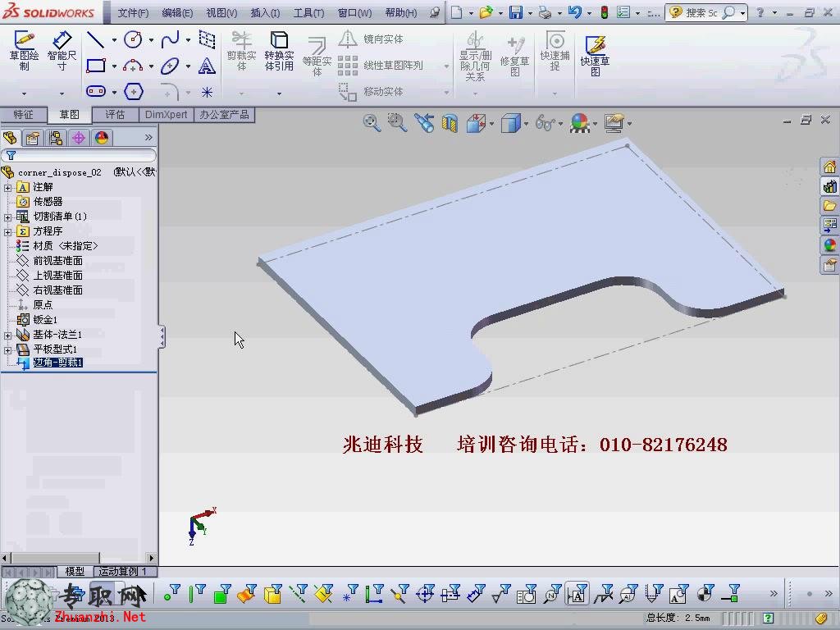Image resolution: width=840 pixels, height=630 pixels.
Task: Open the Rectangle tool dropdown arrow
Action: pyautogui.click(x=114, y=66)
